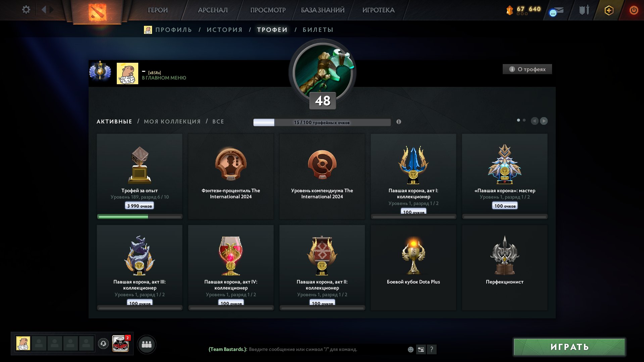Switch to ИСТОРИЯ tab

(x=225, y=30)
